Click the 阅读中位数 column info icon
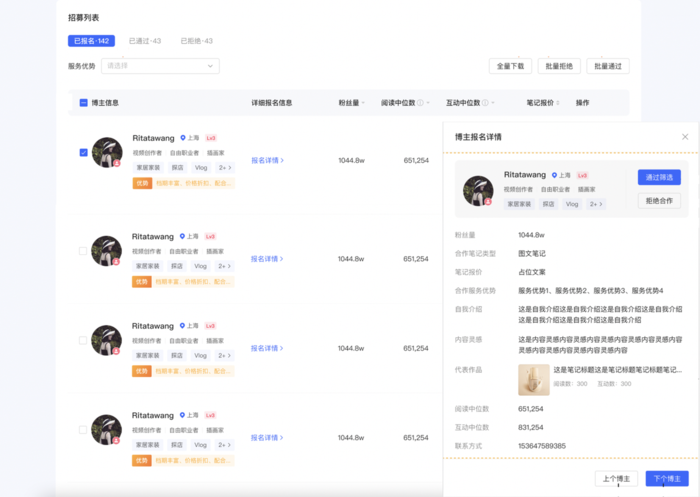 [420, 103]
